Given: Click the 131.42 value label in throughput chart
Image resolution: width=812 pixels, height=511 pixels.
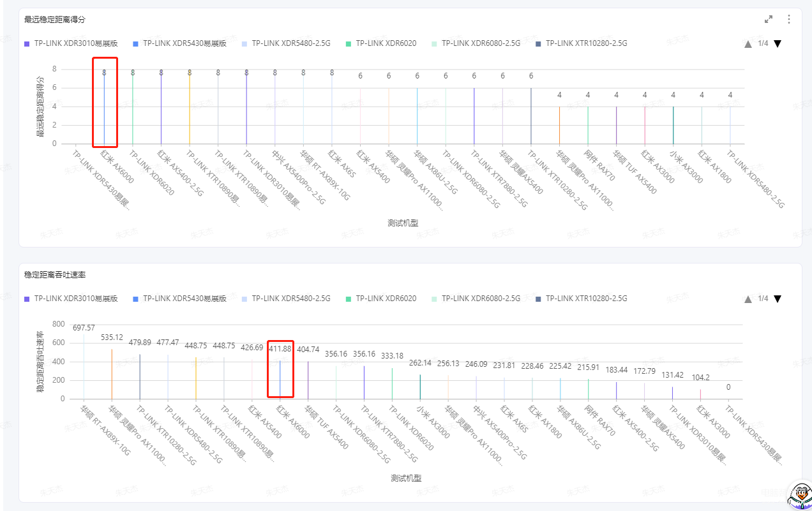Looking at the screenshot, I should tap(673, 375).
